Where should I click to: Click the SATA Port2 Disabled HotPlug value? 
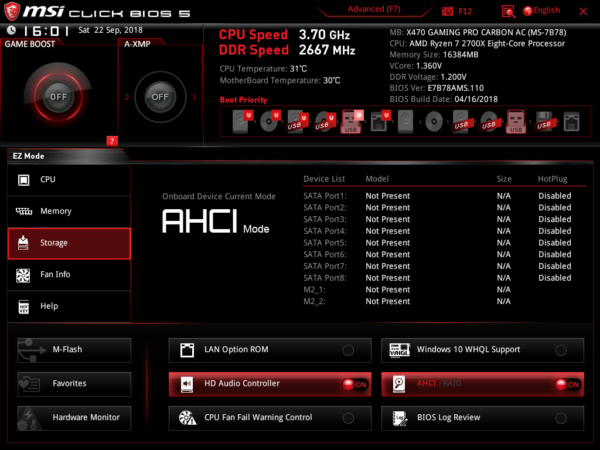pos(554,208)
